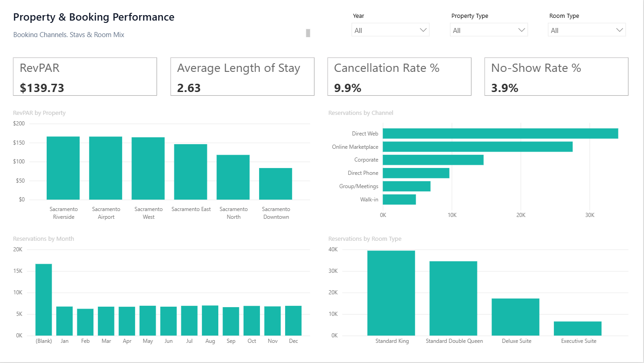This screenshot has width=644, height=363.
Task: Select the RevPAR KPI card
Action: (x=85, y=76)
